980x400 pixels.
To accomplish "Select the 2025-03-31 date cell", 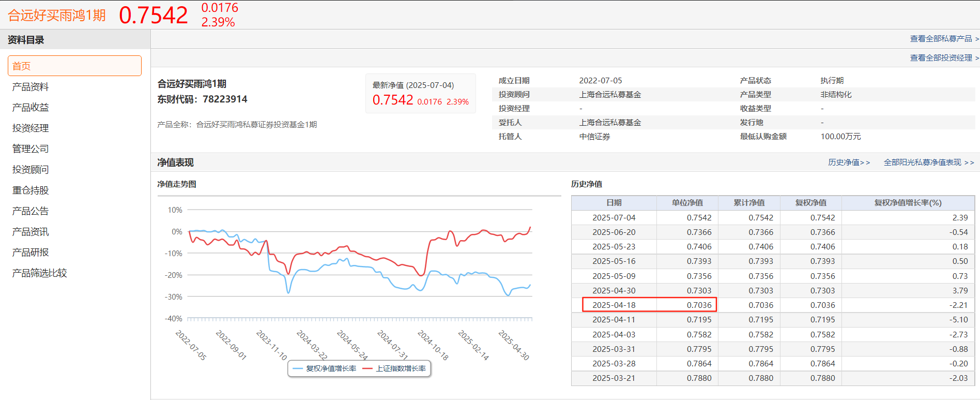I will (x=614, y=349).
